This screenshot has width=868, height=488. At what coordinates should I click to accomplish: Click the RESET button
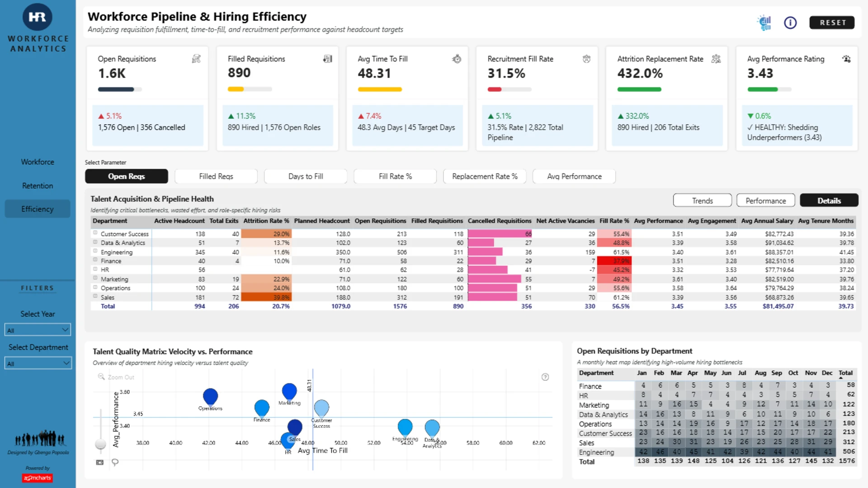click(832, 23)
